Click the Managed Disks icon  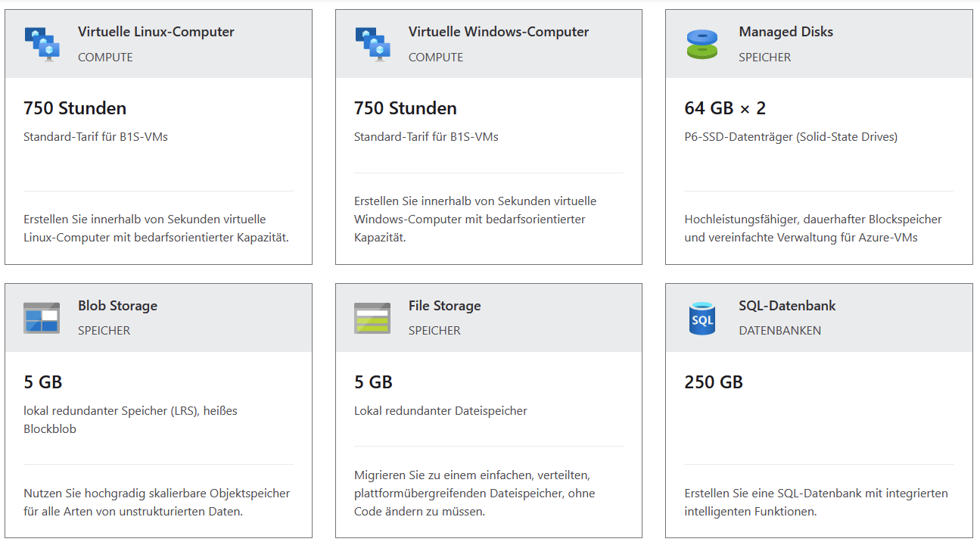point(702,43)
